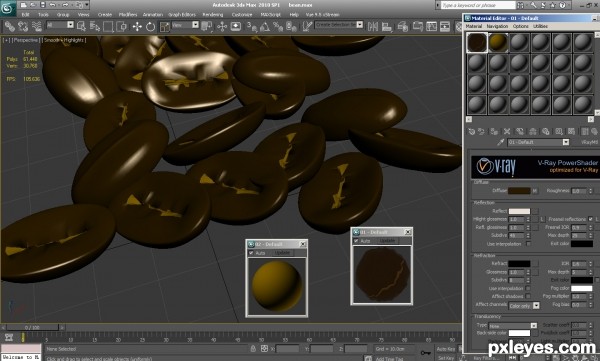Click the Delete (X) icon in Material Editor toolbar

point(507,131)
